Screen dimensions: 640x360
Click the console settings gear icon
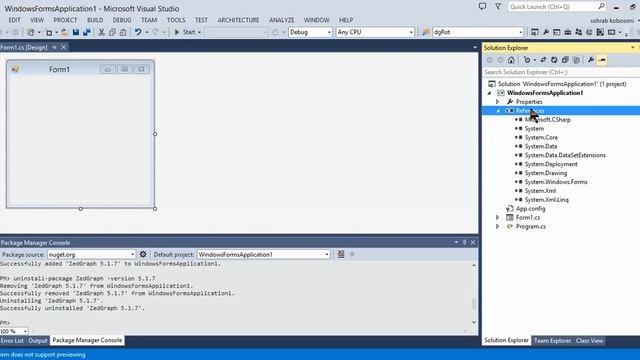[x=143, y=254]
